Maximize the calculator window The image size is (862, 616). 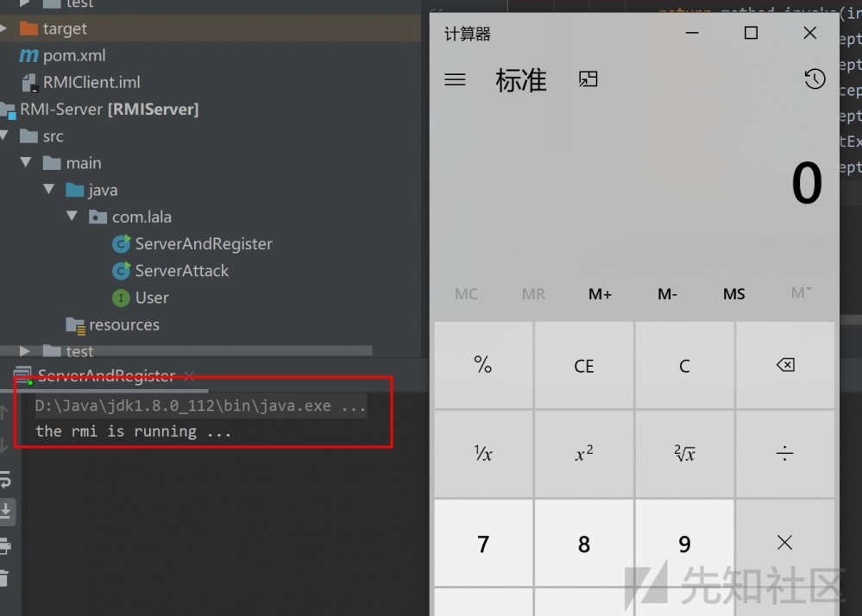point(751,33)
